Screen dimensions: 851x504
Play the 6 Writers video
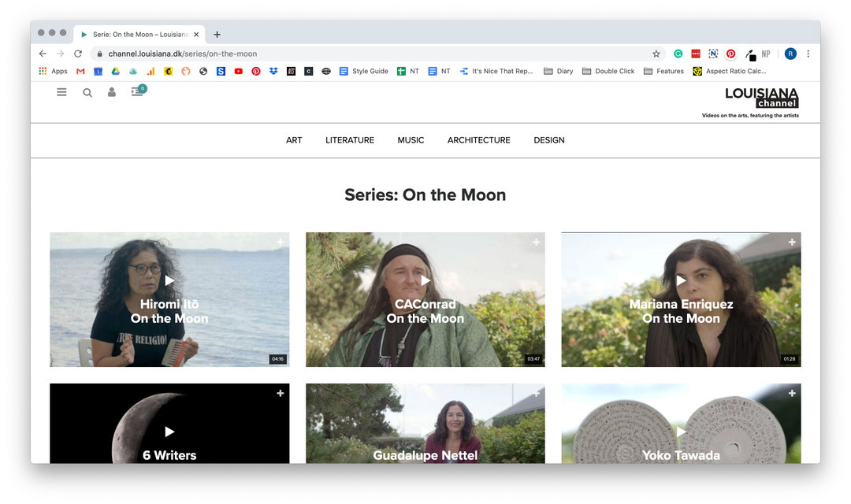coord(169,432)
